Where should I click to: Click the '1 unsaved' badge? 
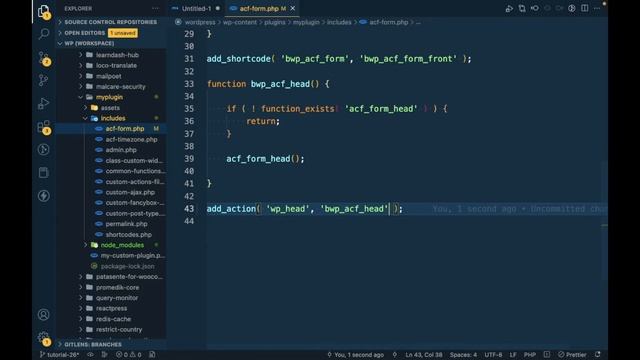pos(123,33)
